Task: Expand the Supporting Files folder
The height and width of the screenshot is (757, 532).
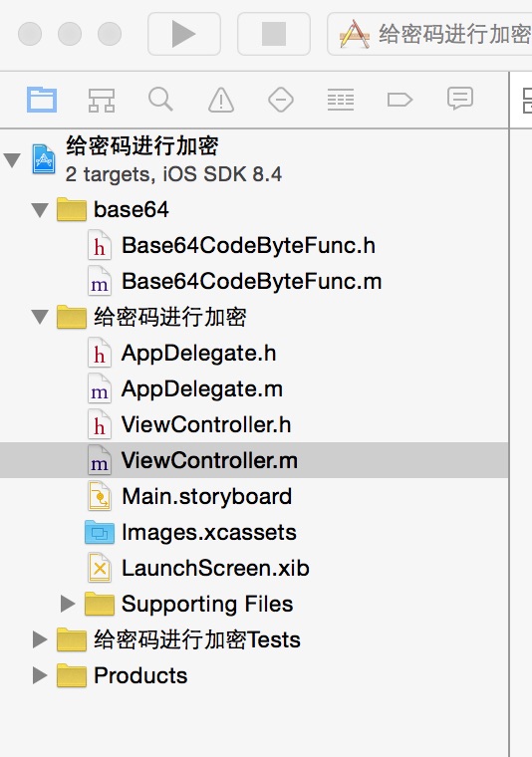Action: point(68,604)
